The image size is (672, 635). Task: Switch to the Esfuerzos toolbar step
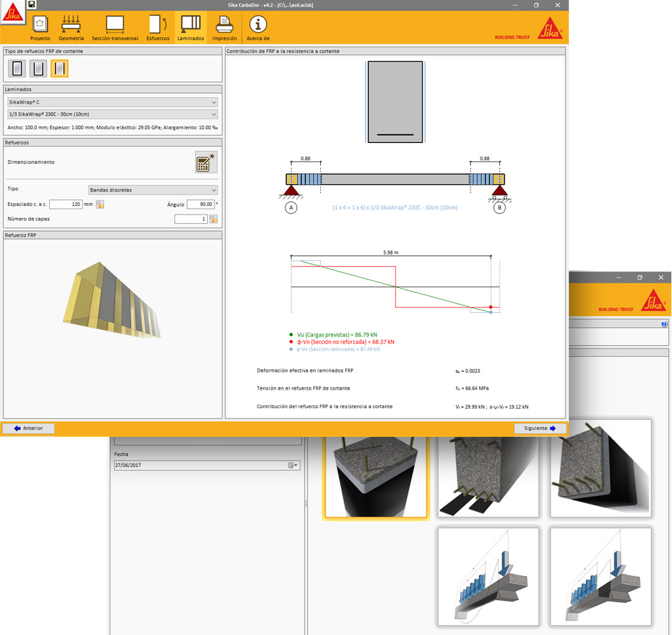[157, 28]
